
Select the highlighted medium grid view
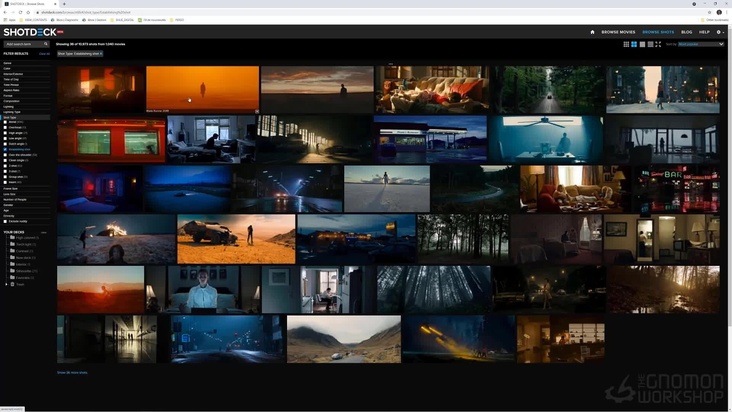click(x=634, y=44)
